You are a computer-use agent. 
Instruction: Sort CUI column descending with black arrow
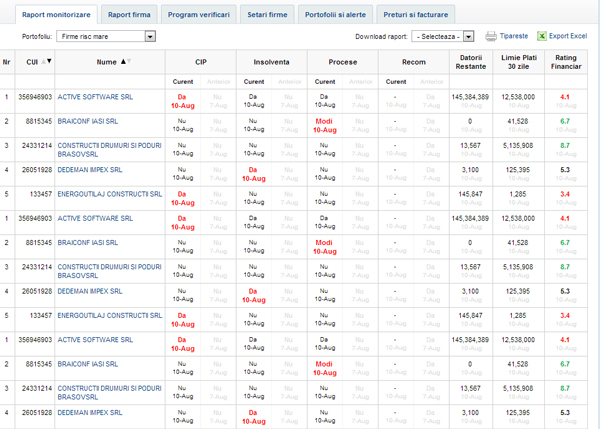point(49,61)
